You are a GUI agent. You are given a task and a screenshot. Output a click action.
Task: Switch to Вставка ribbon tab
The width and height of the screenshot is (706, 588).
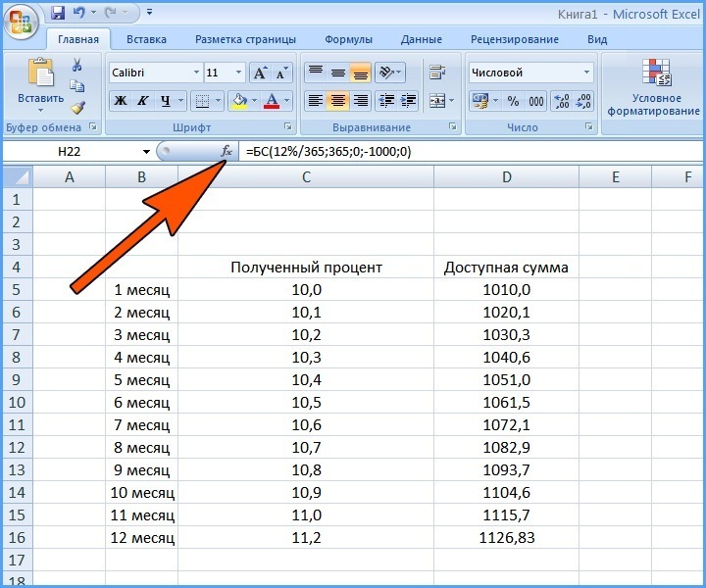[x=146, y=39]
